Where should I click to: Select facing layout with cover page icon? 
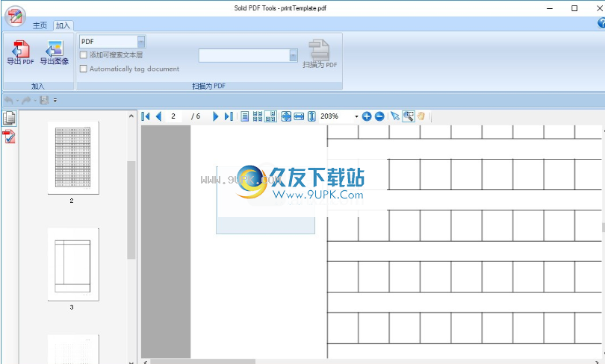[270, 116]
